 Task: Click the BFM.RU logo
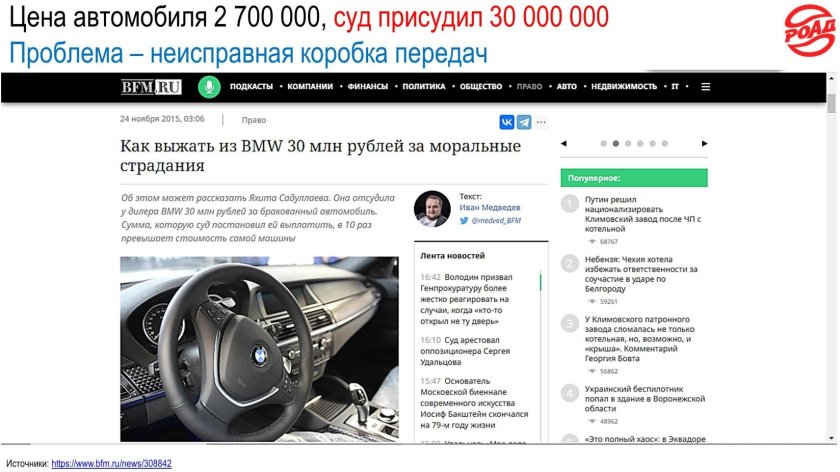click(151, 87)
